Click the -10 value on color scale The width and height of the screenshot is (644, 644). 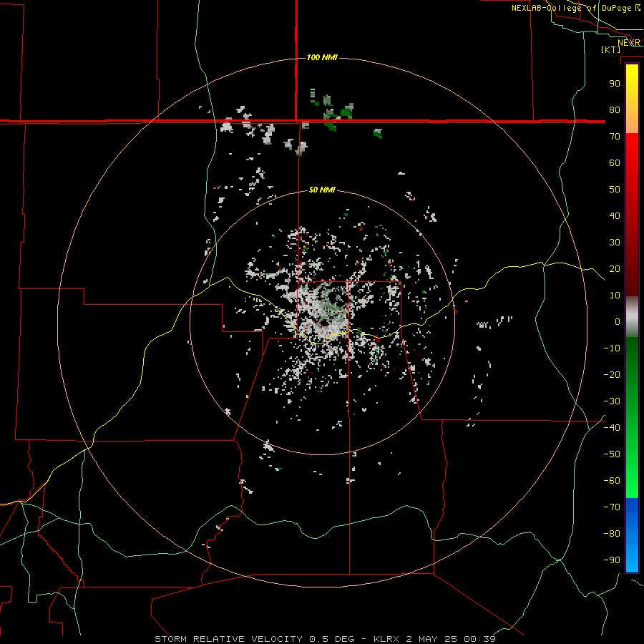tap(612, 348)
